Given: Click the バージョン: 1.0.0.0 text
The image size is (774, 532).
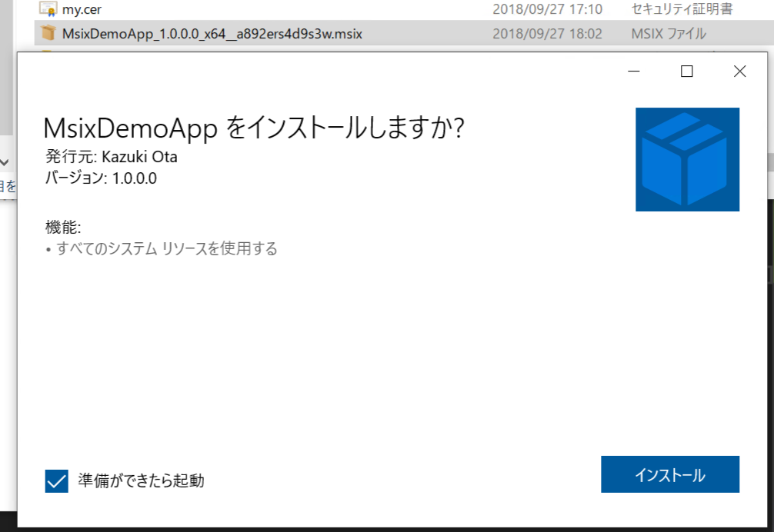Looking at the screenshot, I should pos(102,178).
